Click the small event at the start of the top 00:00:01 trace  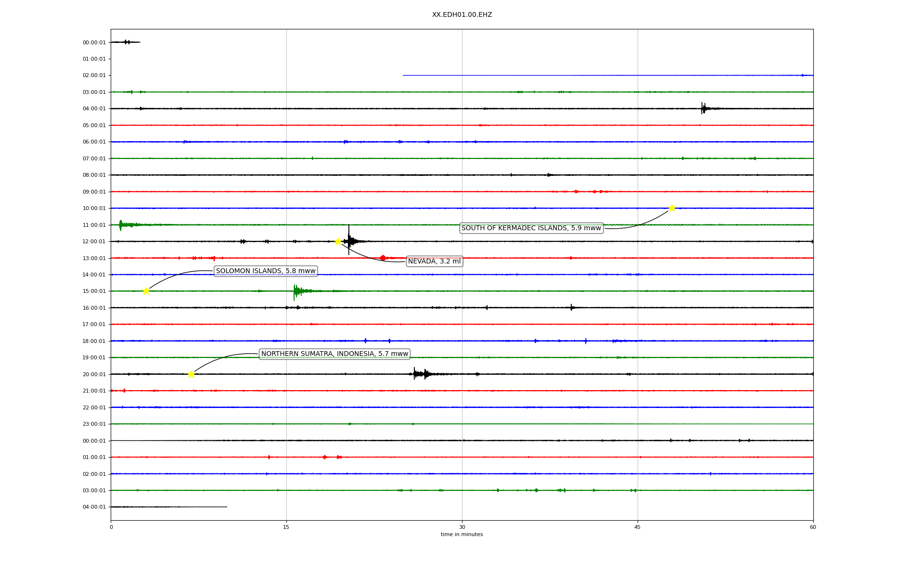(x=126, y=42)
